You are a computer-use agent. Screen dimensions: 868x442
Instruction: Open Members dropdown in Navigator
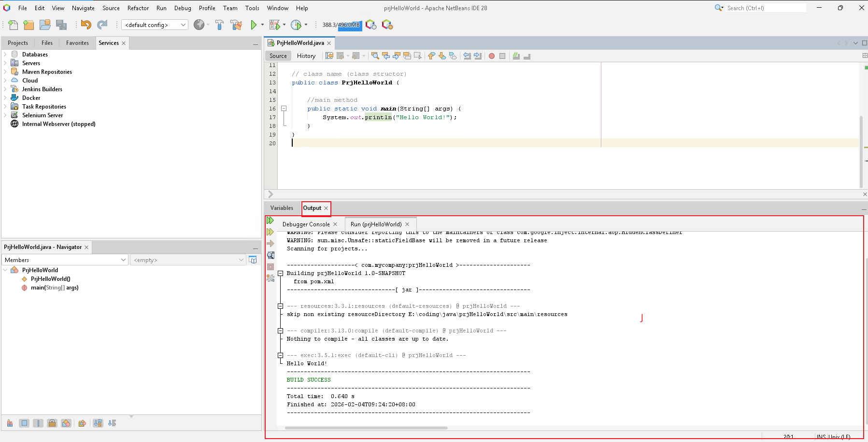(65, 260)
